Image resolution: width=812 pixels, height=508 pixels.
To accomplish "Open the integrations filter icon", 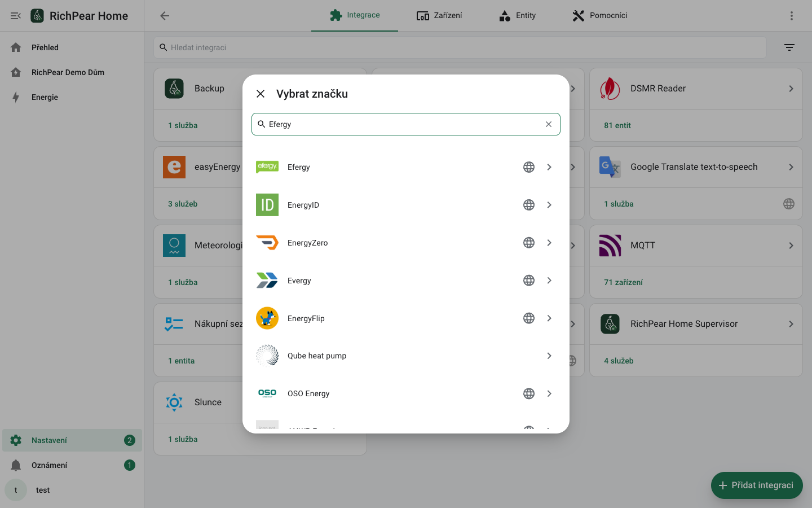I will coord(789,47).
